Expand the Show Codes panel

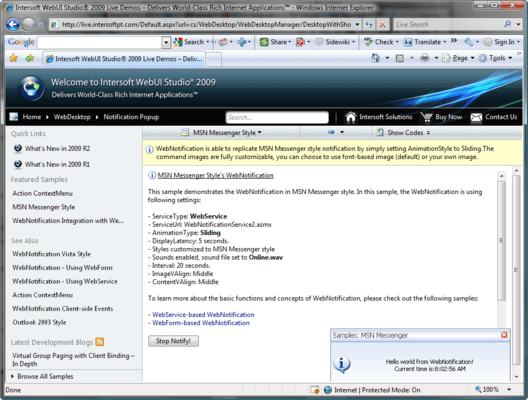pyautogui.click(x=404, y=133)
